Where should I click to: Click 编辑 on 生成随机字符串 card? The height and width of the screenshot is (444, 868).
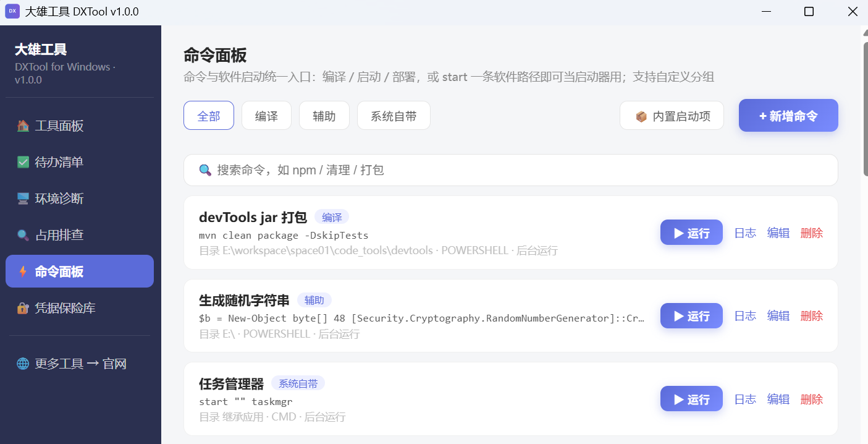point(778,316)
